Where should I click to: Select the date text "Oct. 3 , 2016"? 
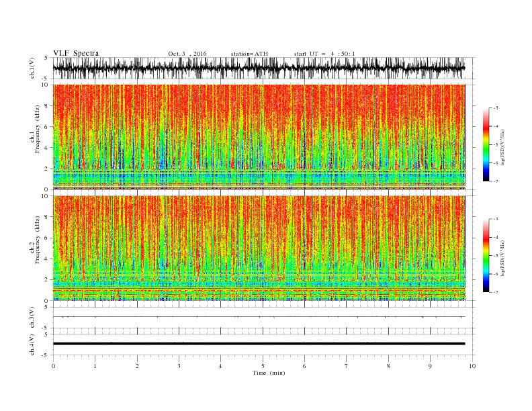pyautogui.click(x=187, y=54)
